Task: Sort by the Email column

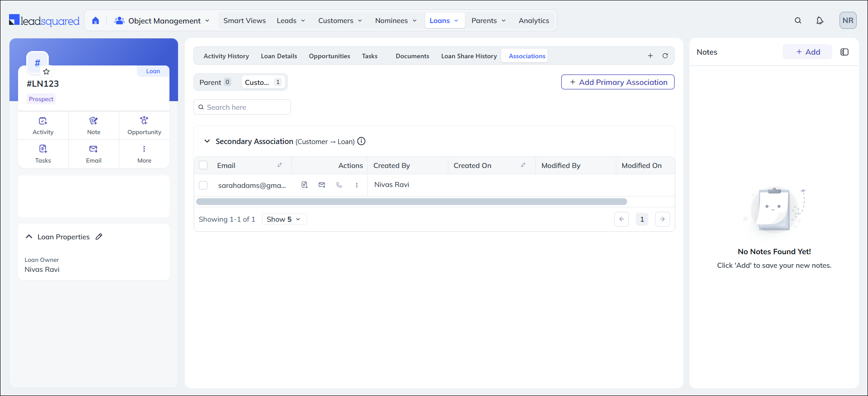Action: (280, 165)
